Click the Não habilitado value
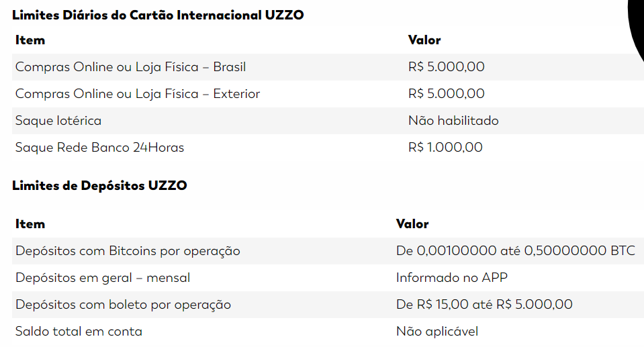Viewport: 644px width, 347px height. 453,120
